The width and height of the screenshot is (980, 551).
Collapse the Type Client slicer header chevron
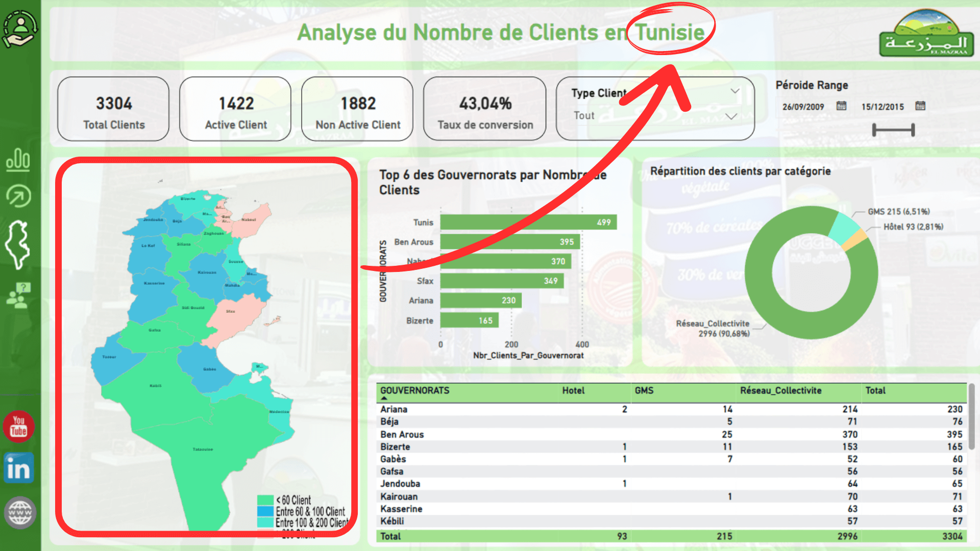734,91
